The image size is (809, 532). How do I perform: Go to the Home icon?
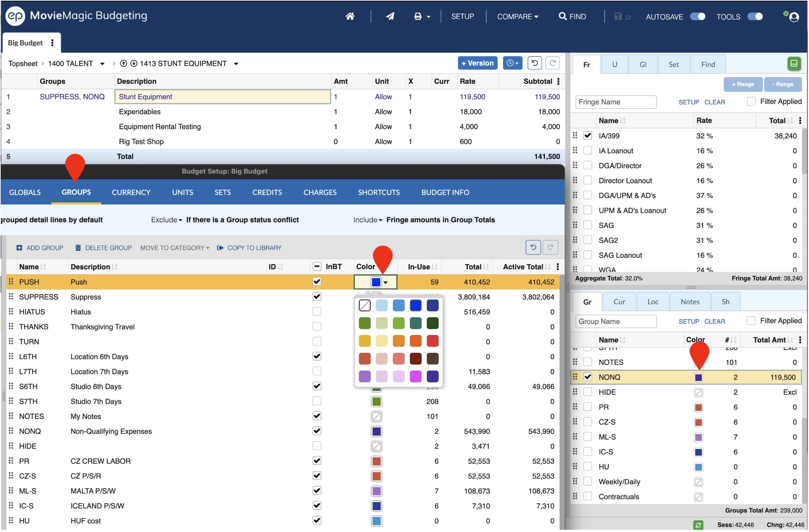tap(350, 16)
